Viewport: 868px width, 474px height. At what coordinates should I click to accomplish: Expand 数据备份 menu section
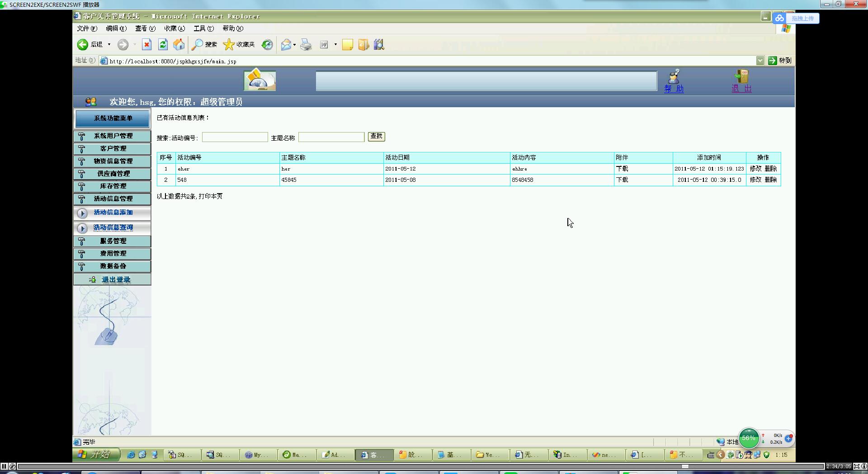tap(112, 266)
